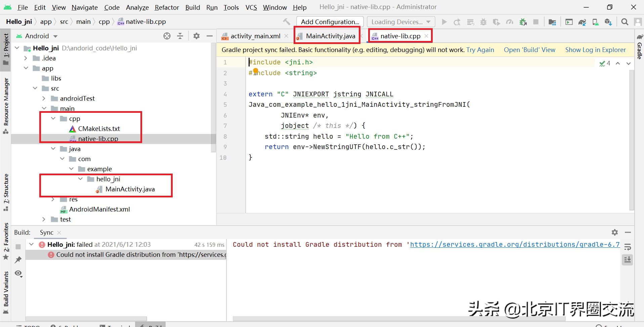Expand the androidTest folder
Screen dimensions: 644x327
(x=44, y=98)
